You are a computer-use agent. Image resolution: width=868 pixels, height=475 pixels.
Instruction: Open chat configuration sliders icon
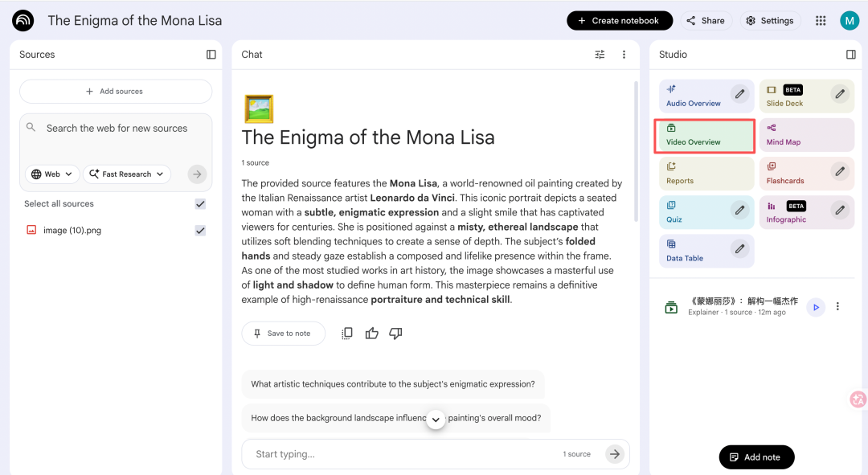[600, 55]
